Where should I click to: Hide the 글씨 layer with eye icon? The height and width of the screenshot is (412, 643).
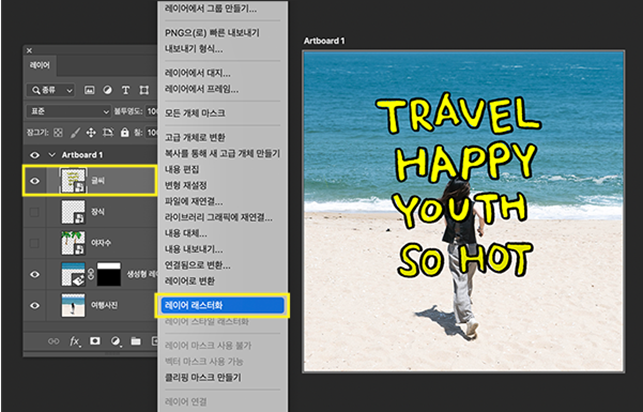tap(36, 181)
